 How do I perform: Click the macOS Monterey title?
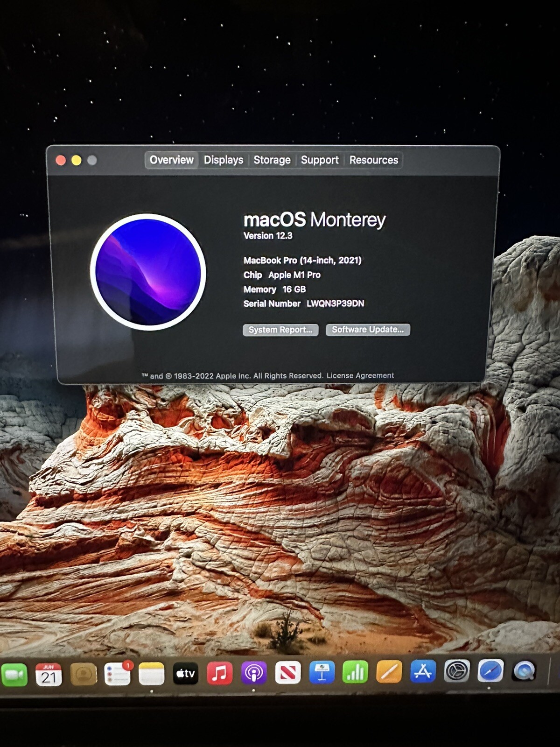coord(315,219)
